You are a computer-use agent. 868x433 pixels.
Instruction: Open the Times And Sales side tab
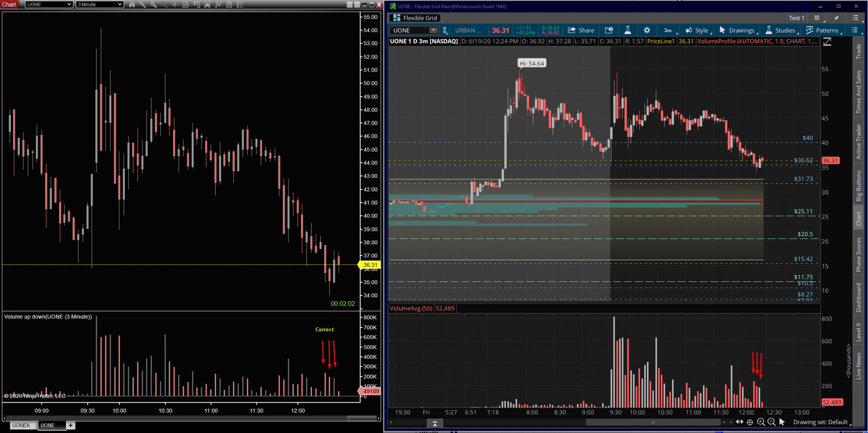(x=859, y=92)
